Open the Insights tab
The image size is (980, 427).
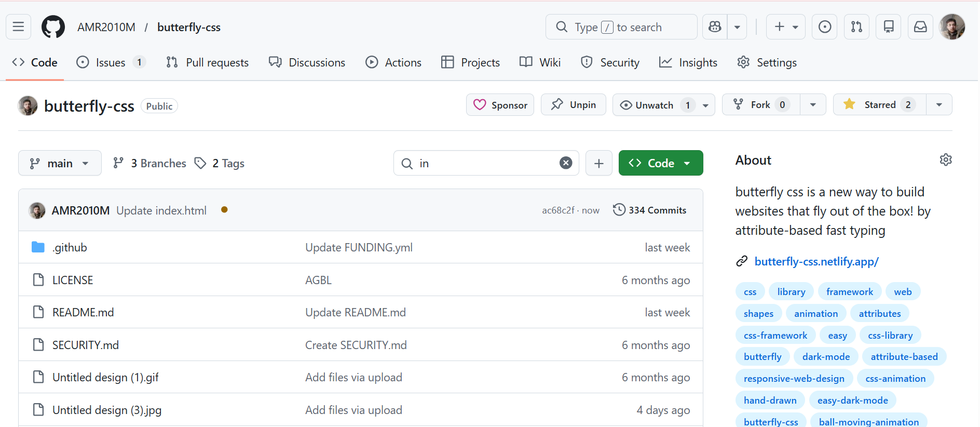(x=688, y=62)
